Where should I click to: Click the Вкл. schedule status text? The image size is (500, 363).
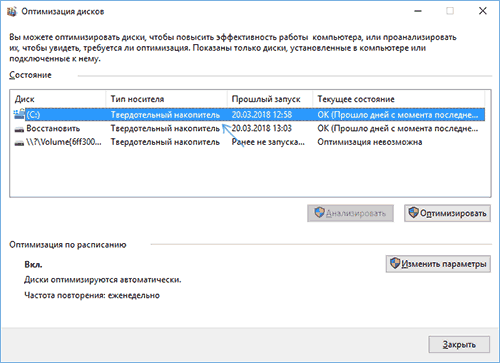click(33, 265)
